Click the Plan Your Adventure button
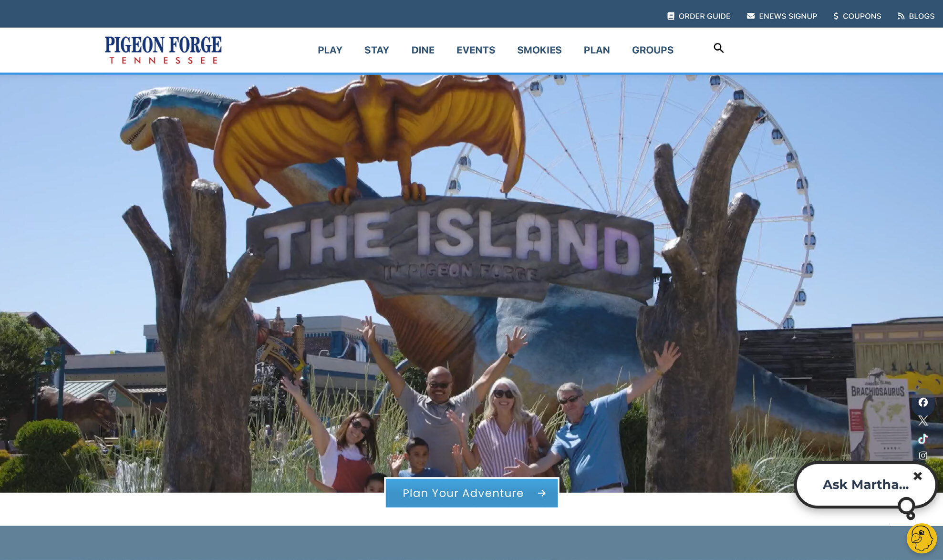This screenshot has width=943, height=560. (x=471, y=493)
